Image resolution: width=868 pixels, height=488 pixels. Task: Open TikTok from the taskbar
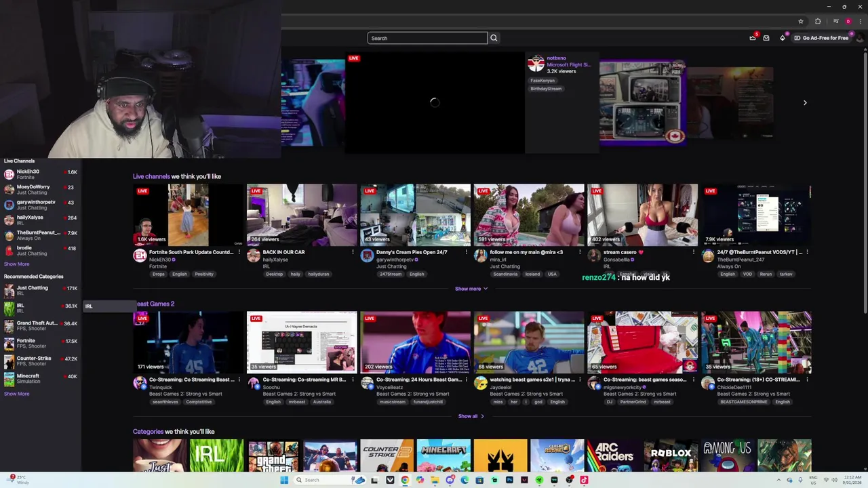[x=584, y=480]
